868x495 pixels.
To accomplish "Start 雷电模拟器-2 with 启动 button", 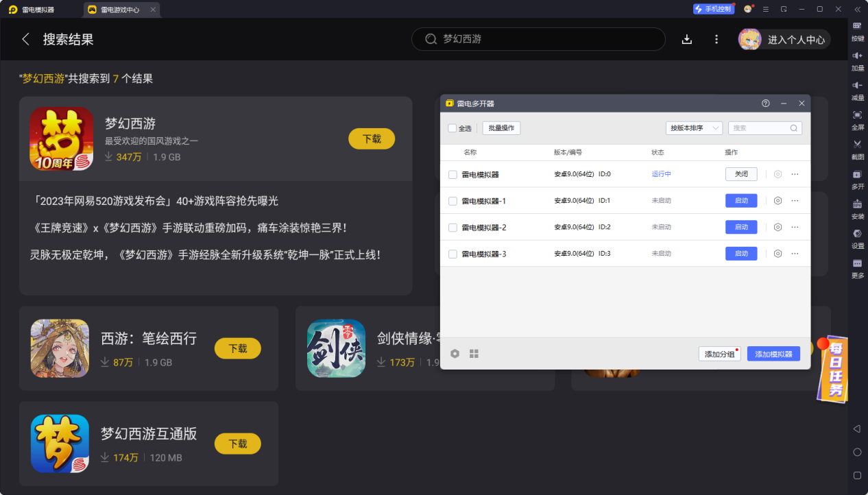I will pos(741,227).
